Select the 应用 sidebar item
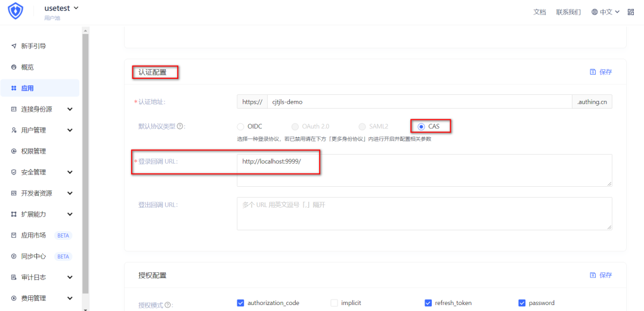This screenshot has width=644, height=311. click(40, 88)
